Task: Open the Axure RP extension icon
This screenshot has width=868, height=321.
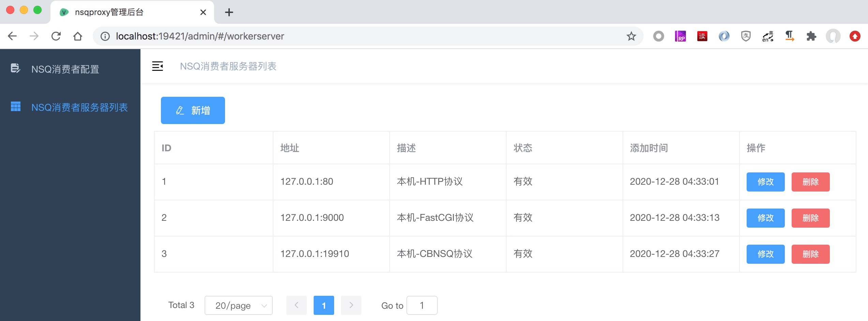Action: coord(680,36)
